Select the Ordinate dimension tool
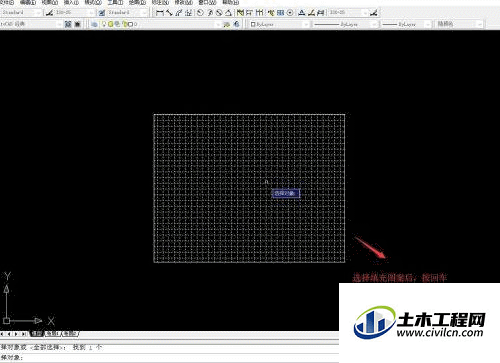Screen dimensions: 500x363 pyautogui.click(x=188, y=13)
